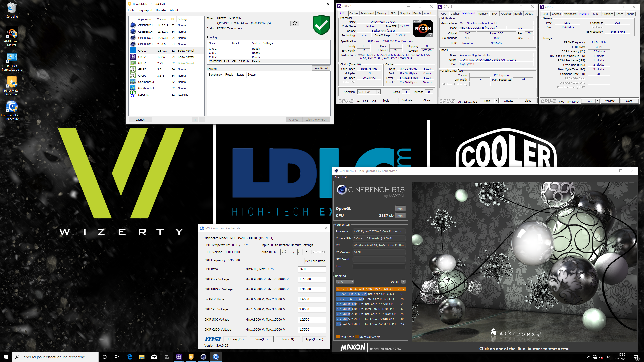Open Cinebench File menu
This screenshot has height=362, width=644.
(x=336, y=177)
